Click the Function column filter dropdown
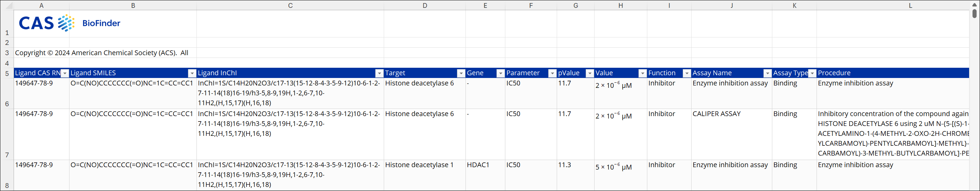980x191 pixels. pos(687,74)
